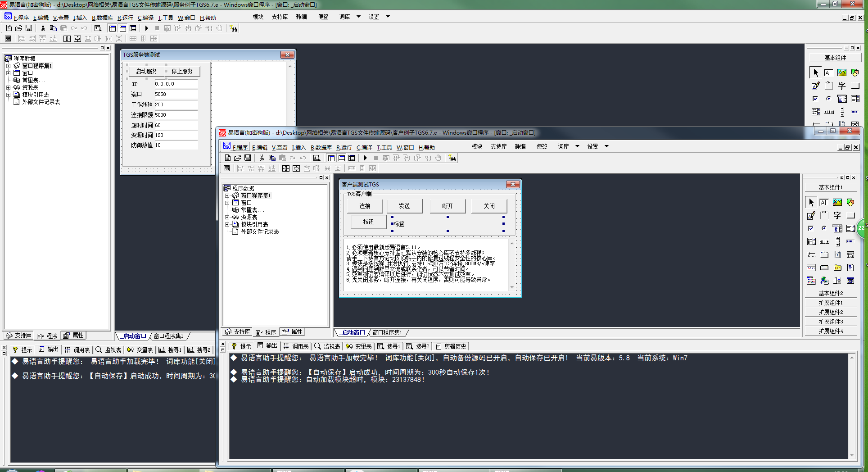
Task: Switch to 属性 tab under front window tree
Action: 293,332
